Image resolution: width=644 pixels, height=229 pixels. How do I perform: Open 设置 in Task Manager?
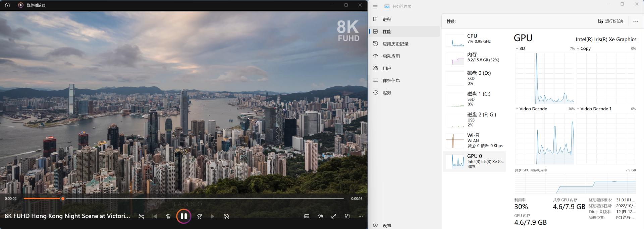[387, 225]
